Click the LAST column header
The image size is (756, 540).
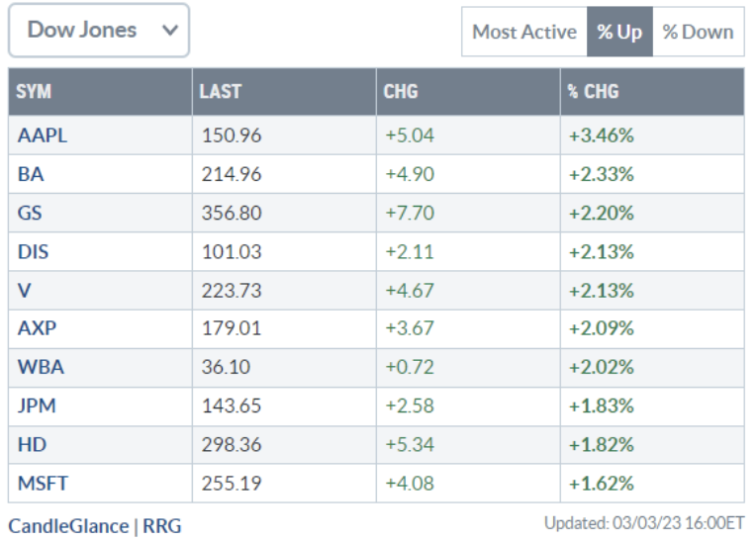click(220, 92)
